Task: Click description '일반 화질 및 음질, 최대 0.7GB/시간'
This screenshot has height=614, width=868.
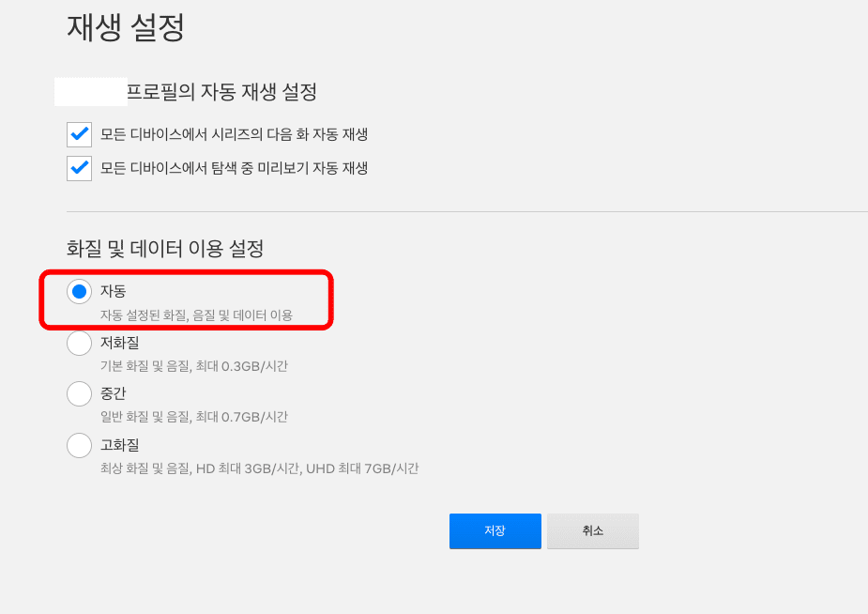Action: (x=193, y=417)
